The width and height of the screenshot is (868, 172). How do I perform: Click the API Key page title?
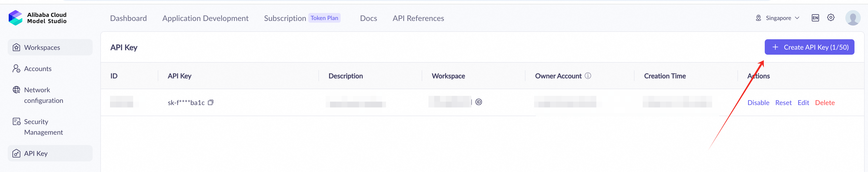point(124,47)
